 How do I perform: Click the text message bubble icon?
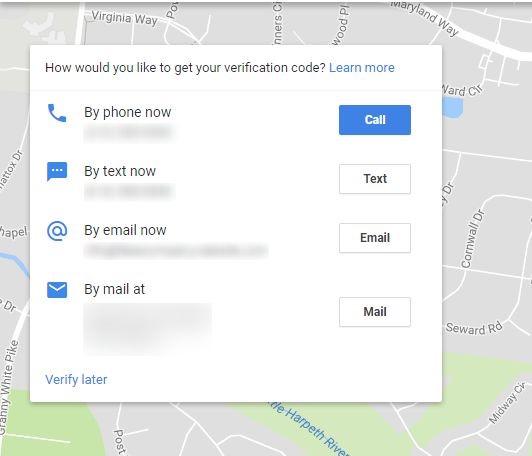(x=57, y=172)
